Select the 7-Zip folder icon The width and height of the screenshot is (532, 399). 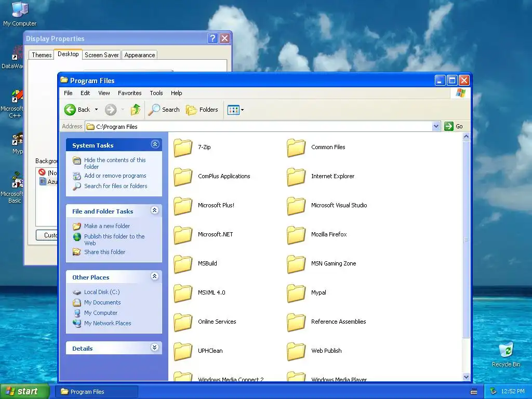click(183, 148)
